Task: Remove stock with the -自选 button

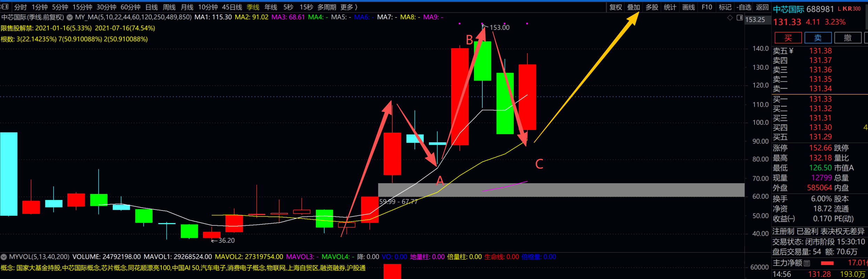Action: [x=744, y=7]
